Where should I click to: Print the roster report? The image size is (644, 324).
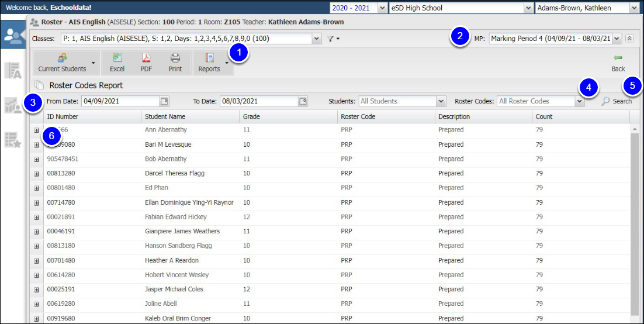175,63
